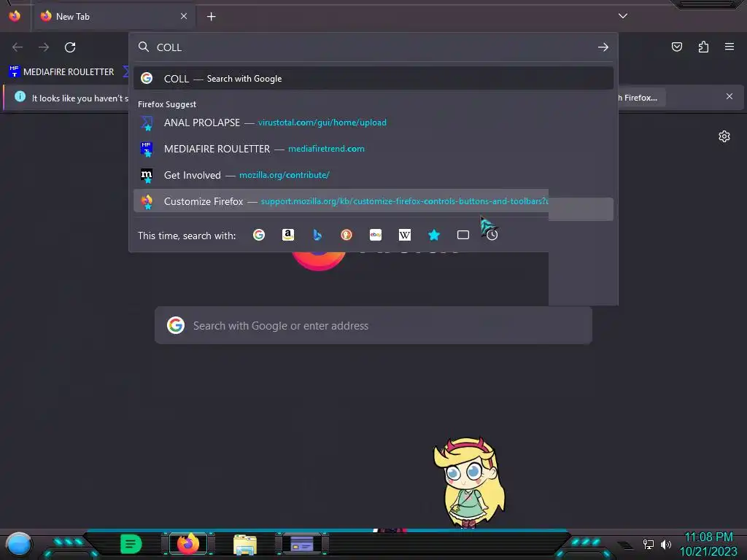747x560 pixels.
Task: Click the Search with Google page field
Action: [x=373, y=326]
